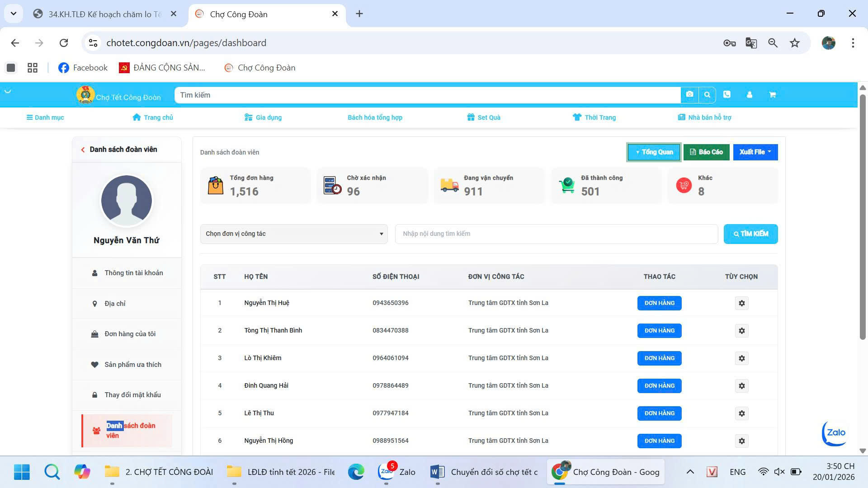The image size is (868, 488).
Task: Open the Xuất File dropdown
Action: pyautogui.click(x=755, y=152)
